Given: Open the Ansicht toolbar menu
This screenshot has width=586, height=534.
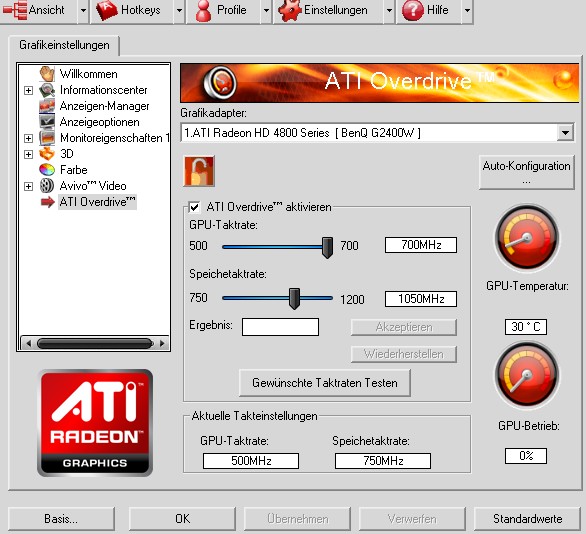Looking at the screenshot, I should (39, 10).
